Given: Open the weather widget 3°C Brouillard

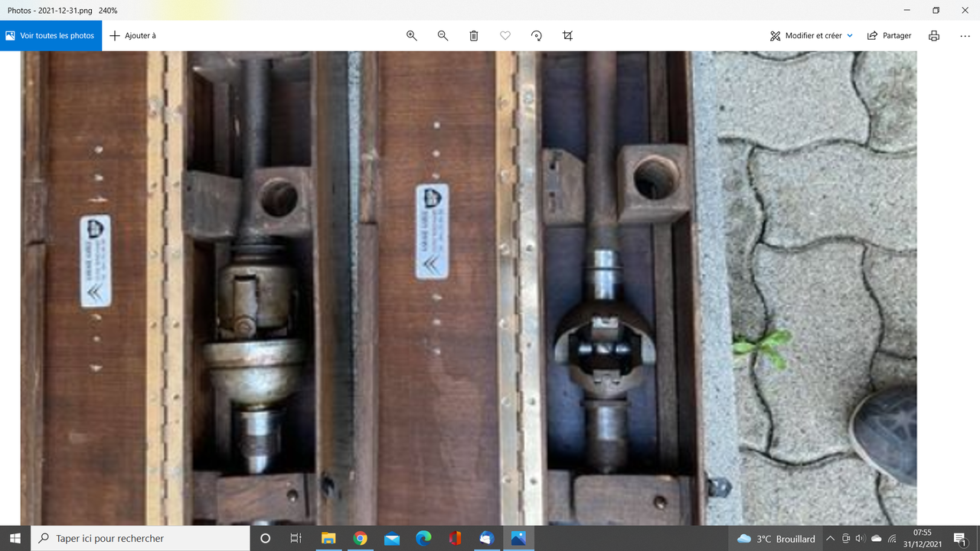Looking at the screenshot, I should click(x=776, y=539).
